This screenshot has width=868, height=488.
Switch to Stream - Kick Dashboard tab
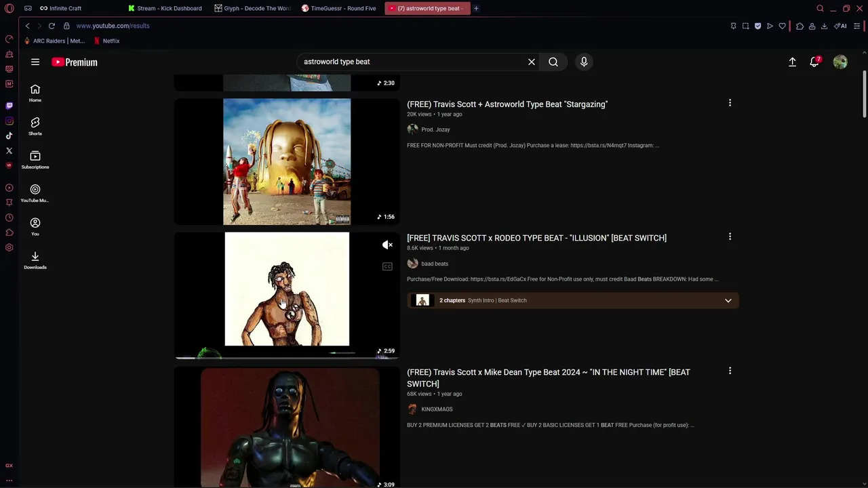coord(166,8)
